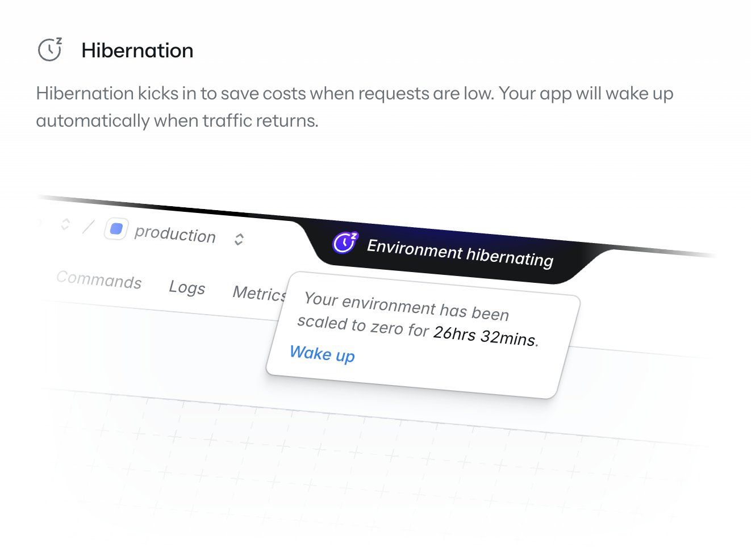The height and width of the screenshot is (560, 751).
Task: Click the 'automatically when traffic returns' text line
Action: (177, 120)
